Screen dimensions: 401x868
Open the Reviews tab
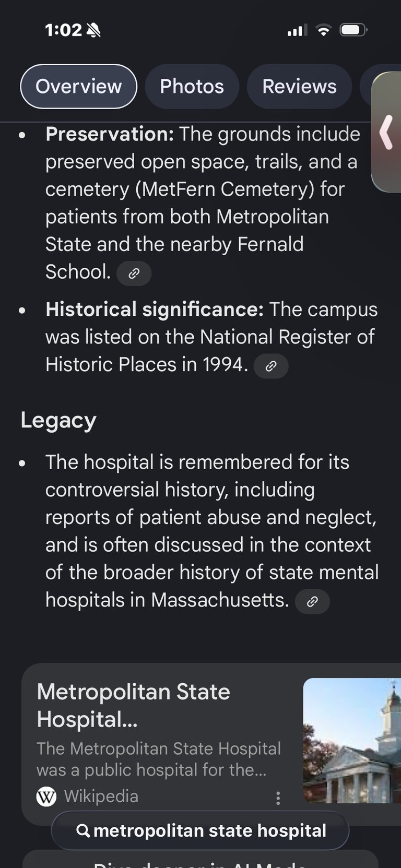[x=299, y=87]
